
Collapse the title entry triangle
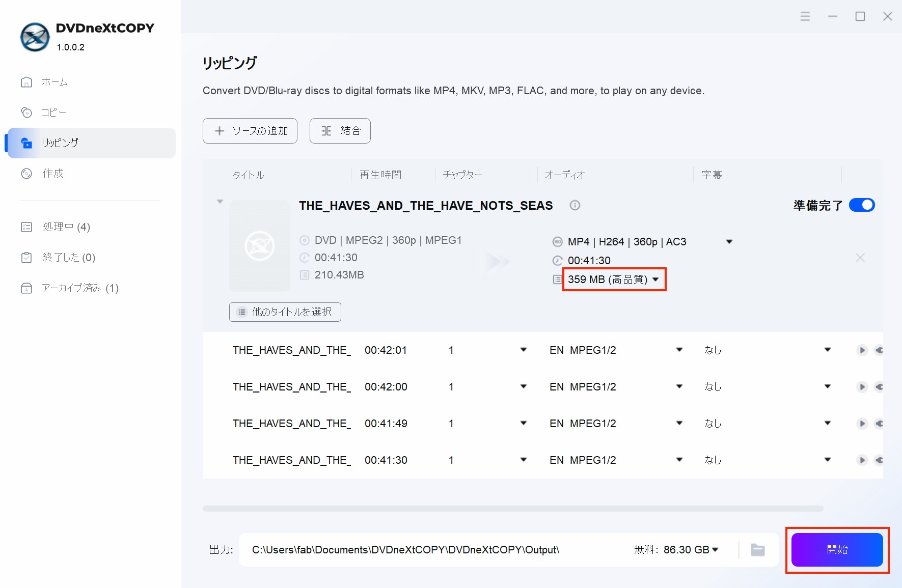[x=220, y=202]
